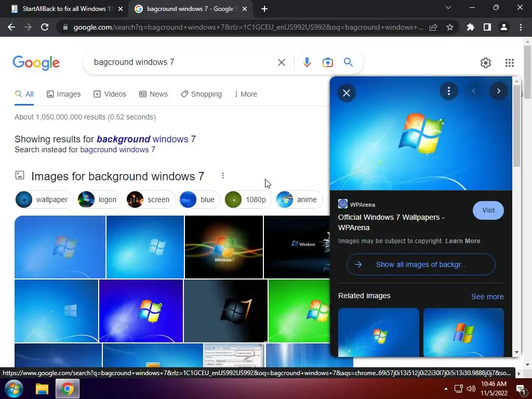
Task: Open dark number 7 logo thumbnail
Action: click(x=225, y=311)
